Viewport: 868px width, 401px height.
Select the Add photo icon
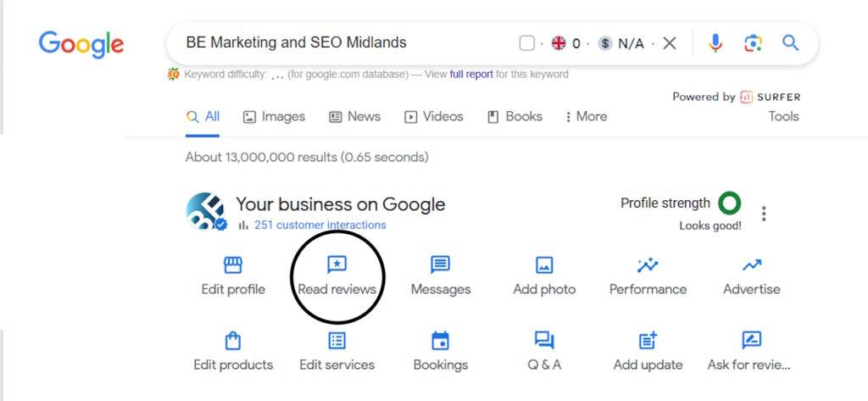click(544, 265)
